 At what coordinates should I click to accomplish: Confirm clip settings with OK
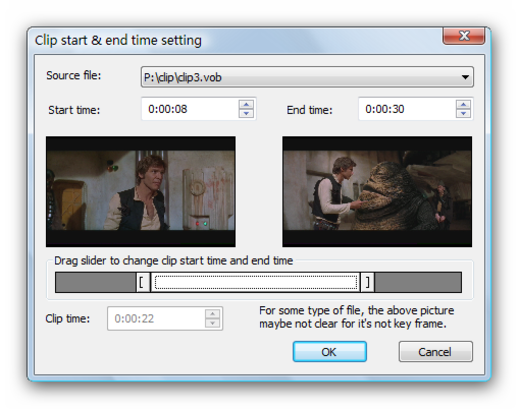[330, 352]
